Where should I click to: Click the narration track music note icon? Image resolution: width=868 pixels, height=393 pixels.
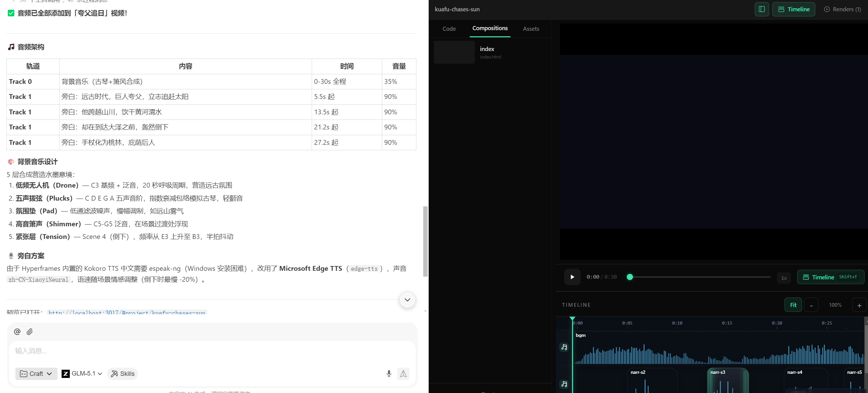click(x=564, y=384)
